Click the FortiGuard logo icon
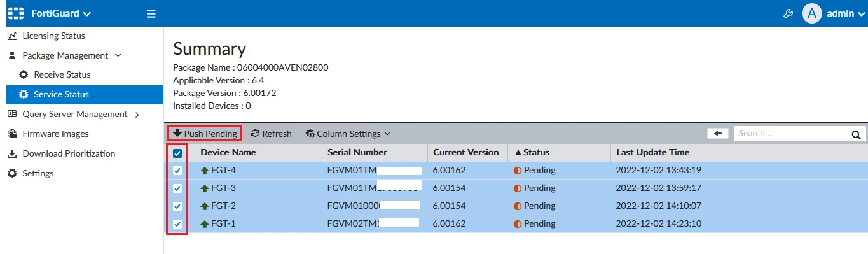Screen dimensions: 868x254 (15, 13)
